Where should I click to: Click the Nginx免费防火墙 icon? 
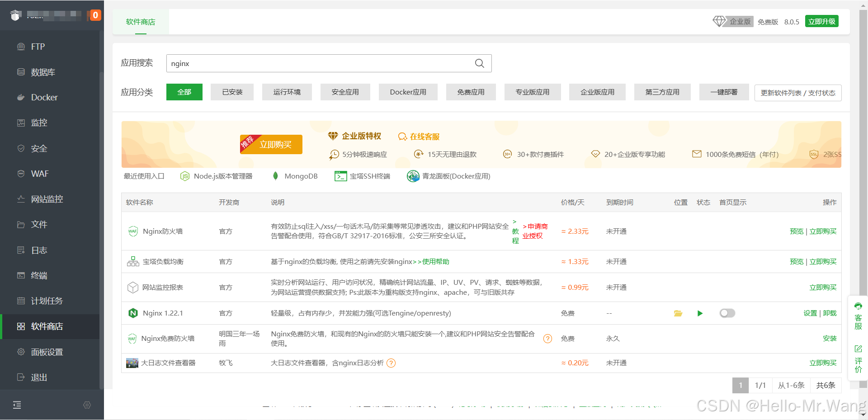coord(132,338)
